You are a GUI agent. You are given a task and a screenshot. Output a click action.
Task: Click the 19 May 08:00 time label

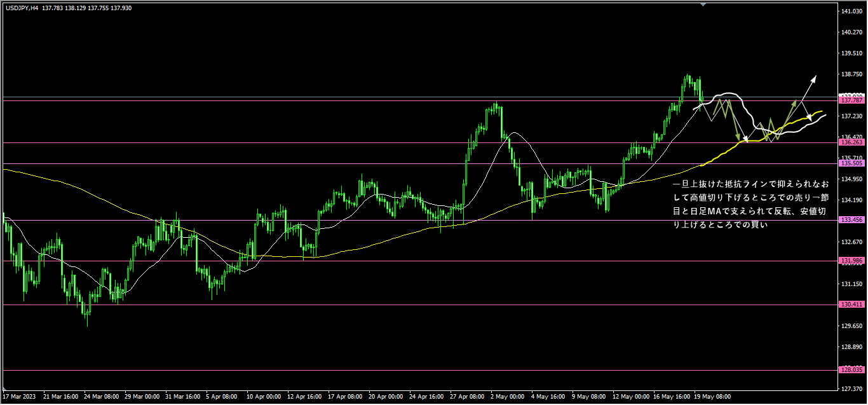(712, 397)
